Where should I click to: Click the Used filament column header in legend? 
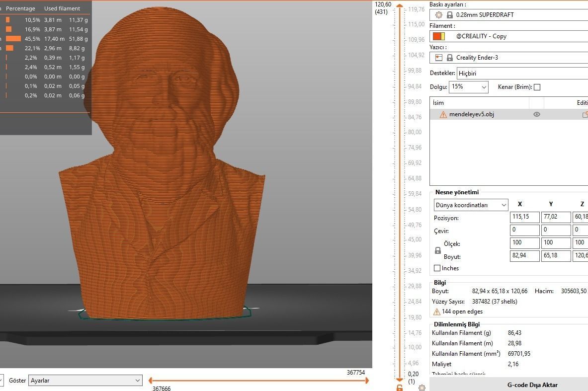pyautogui.click(x=62, y=8)
